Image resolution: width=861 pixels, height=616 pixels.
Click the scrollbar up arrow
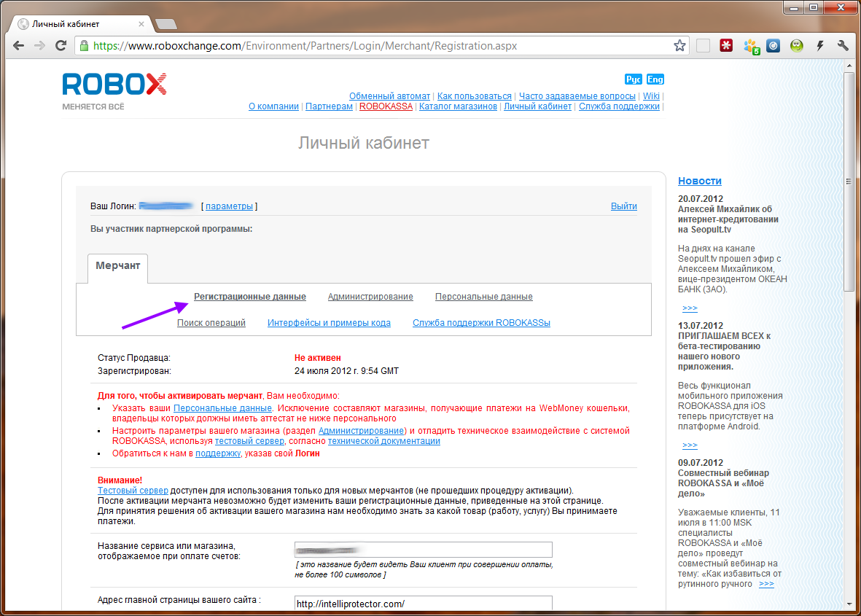coord(849,66)
